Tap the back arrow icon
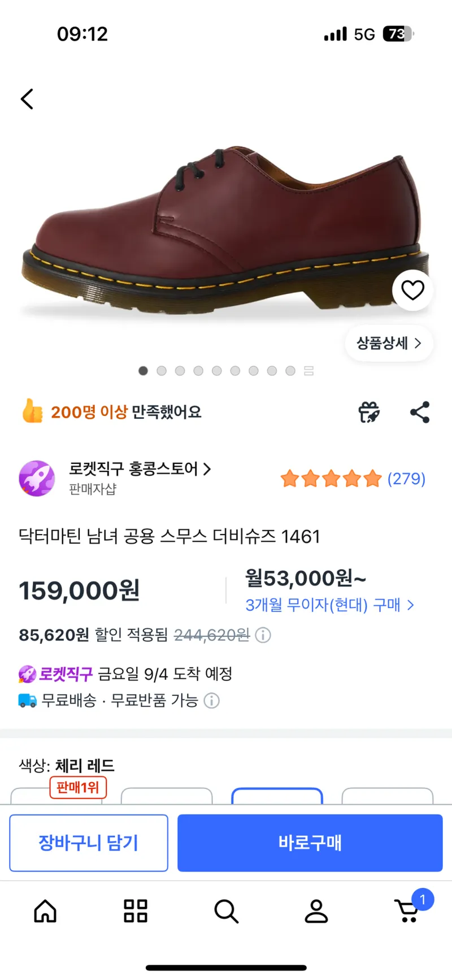 27,99
